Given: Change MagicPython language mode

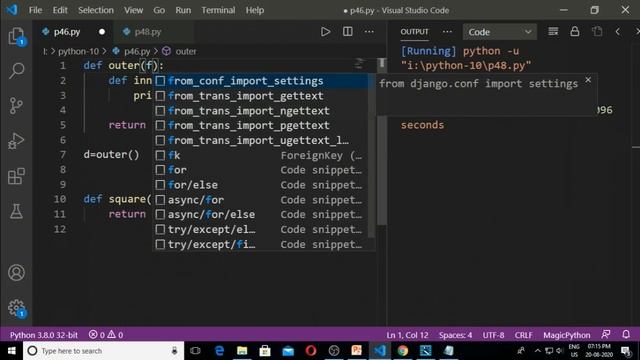Looking at the screenshot, I should [567, 335].
